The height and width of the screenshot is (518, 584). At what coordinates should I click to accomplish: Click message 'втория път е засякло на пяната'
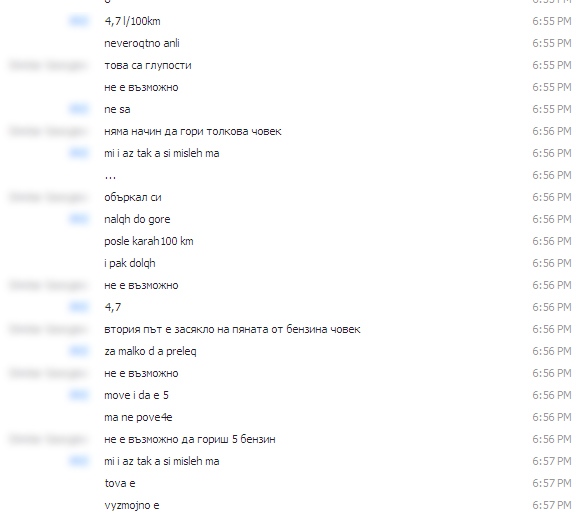coord(232,329)
